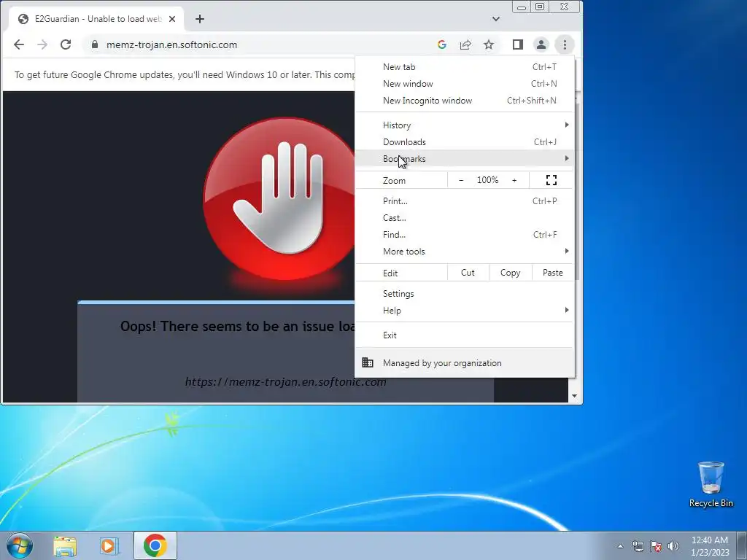Click Managed by your organization
Viewport: 747px width, 560px height.
(465, 363)
